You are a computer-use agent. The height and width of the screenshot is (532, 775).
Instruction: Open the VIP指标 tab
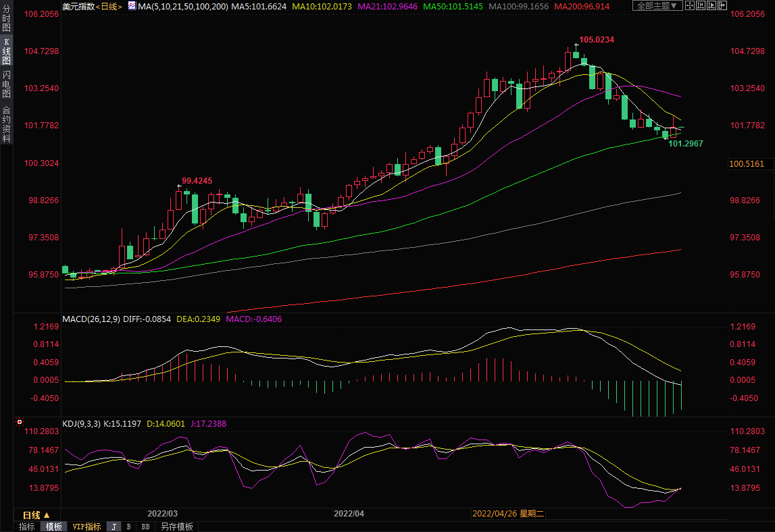86,527
